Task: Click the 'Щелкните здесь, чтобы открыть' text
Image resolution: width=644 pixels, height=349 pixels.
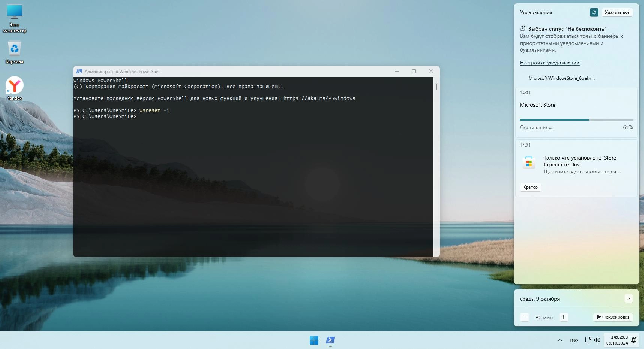Action: point(582,172)
